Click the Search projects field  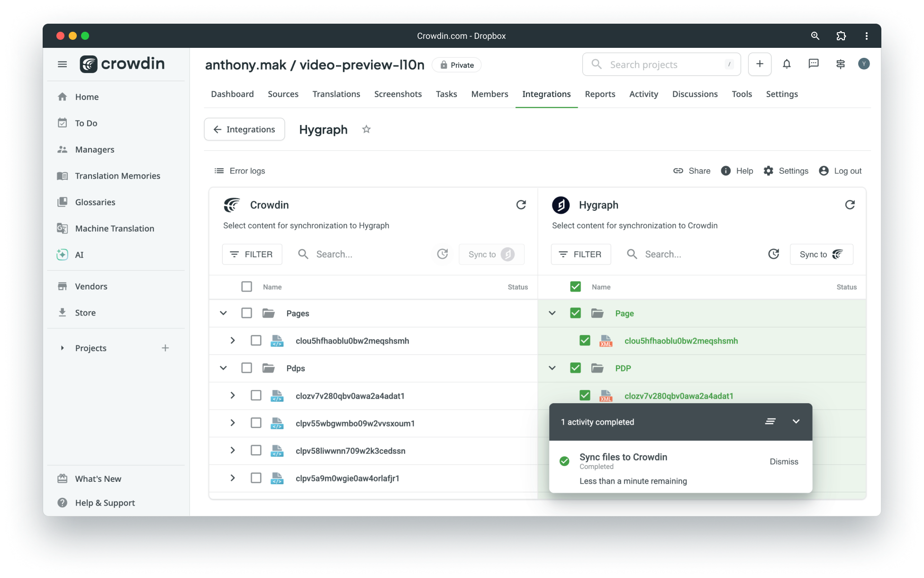(661, 64)
